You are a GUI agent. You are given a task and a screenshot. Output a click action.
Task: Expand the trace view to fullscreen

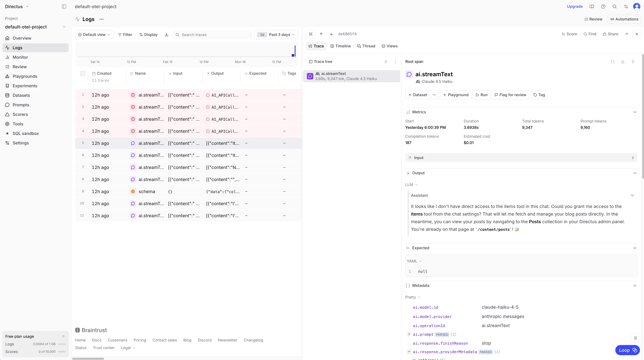click(310, 34)
